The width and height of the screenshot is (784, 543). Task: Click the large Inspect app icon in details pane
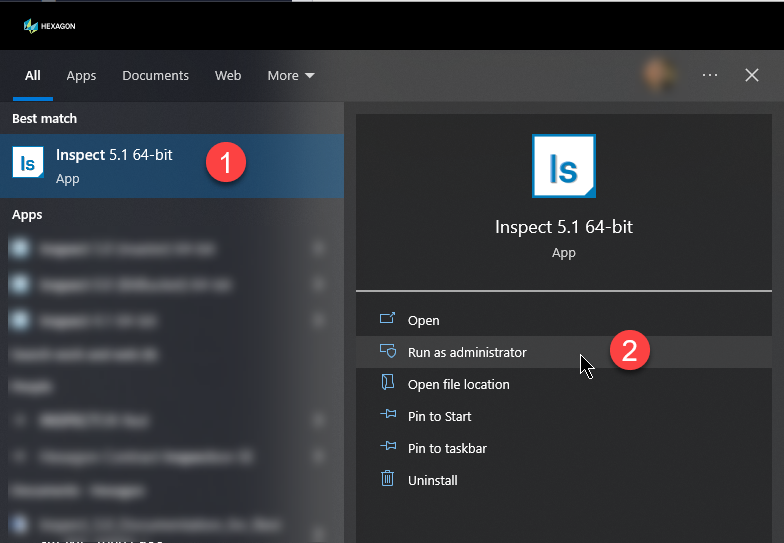coord(564,166)
